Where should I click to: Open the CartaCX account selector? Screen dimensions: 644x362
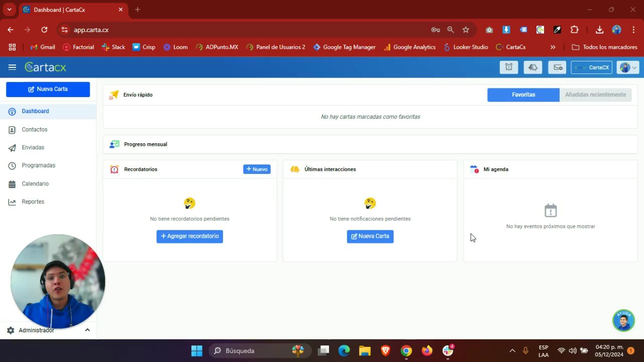pos(591,67)
